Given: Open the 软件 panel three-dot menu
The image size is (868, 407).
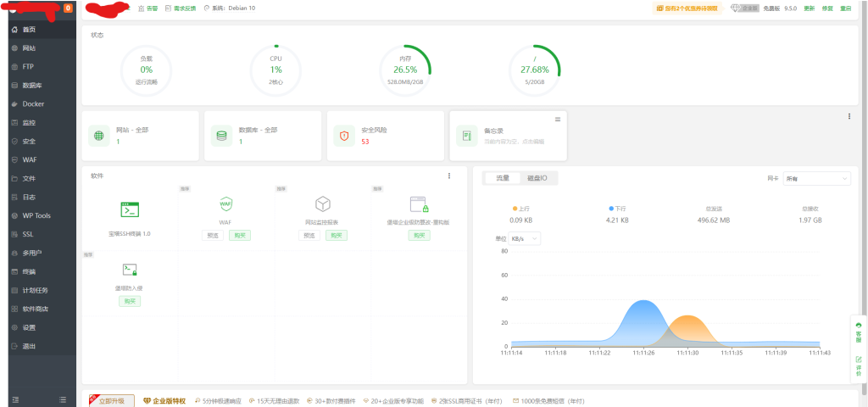Looking at the screenshot, I should pyautogui.click(x=449, y=176).
